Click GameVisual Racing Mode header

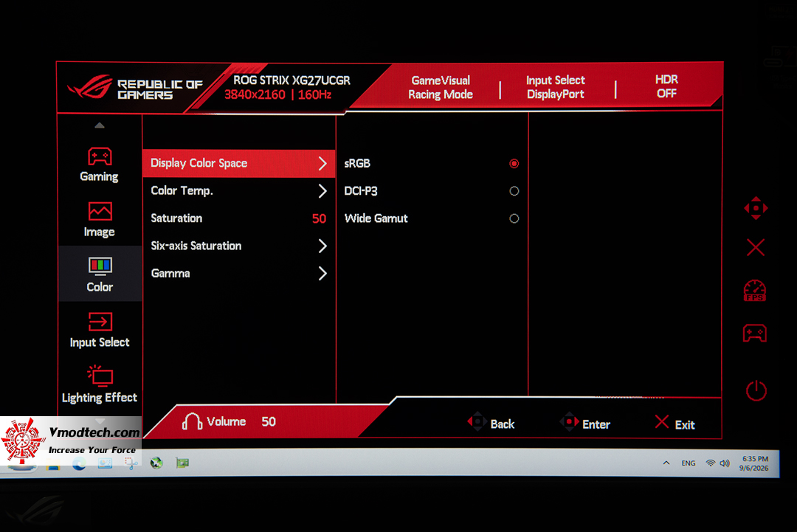click(x=441, y=87)
